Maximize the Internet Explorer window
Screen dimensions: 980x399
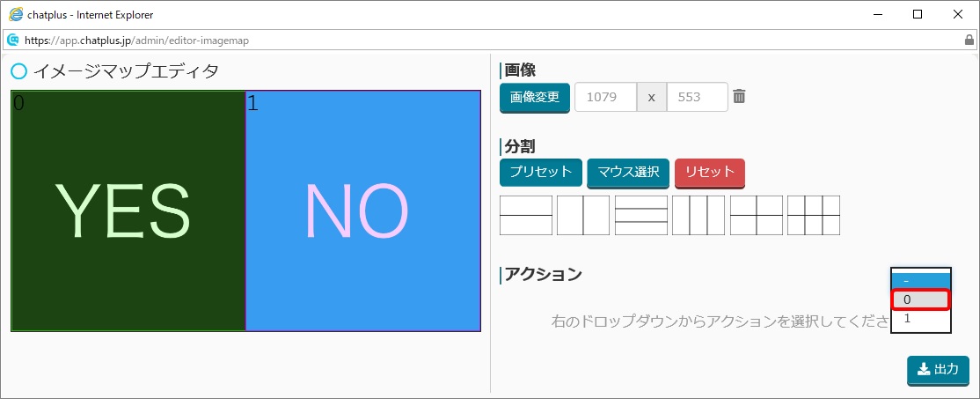[918, 14]
